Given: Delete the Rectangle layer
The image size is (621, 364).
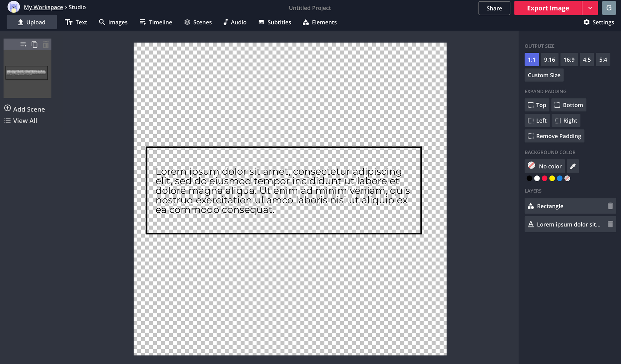Looking at the screenshot, I should point(610,206).
